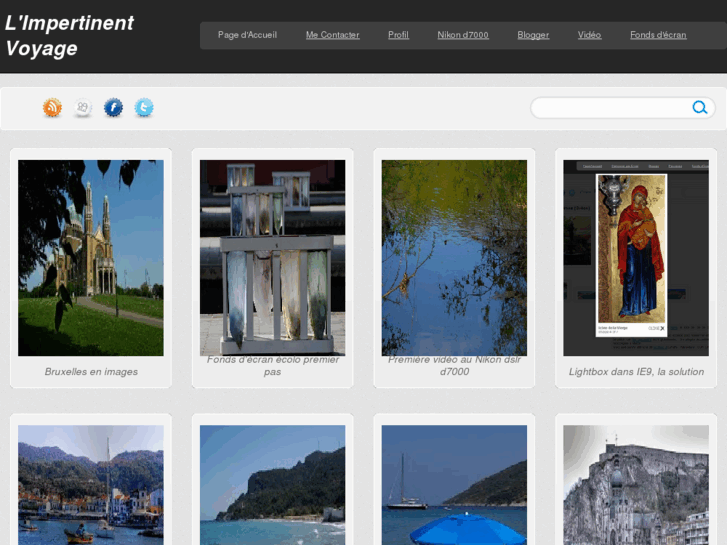Click the search magnifier icon
This screenshot has width=727, height=545.
click(x=700, y=108)
